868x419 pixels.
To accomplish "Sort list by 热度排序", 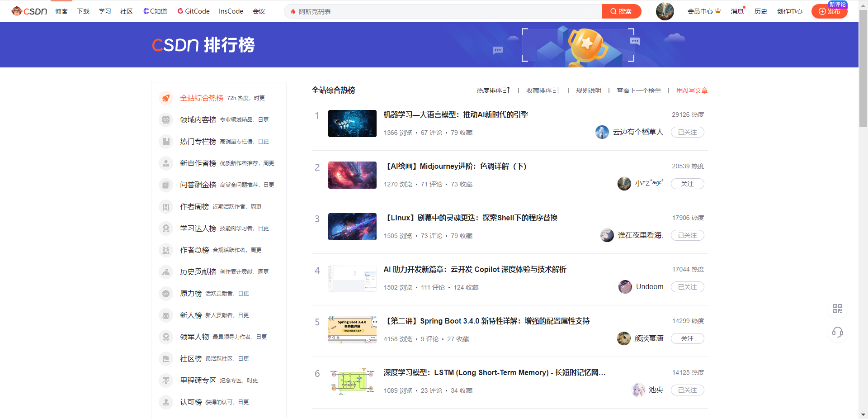I will (493, 90).
